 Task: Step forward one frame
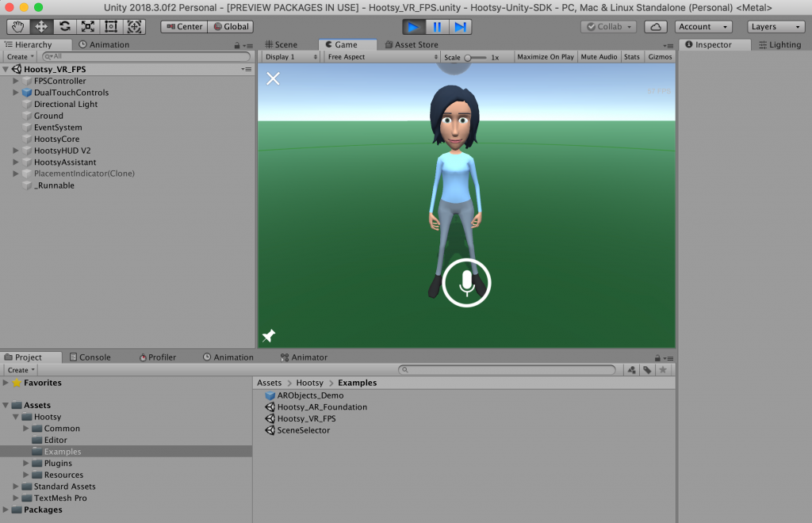pyautogui.click(x=460, y=26)
